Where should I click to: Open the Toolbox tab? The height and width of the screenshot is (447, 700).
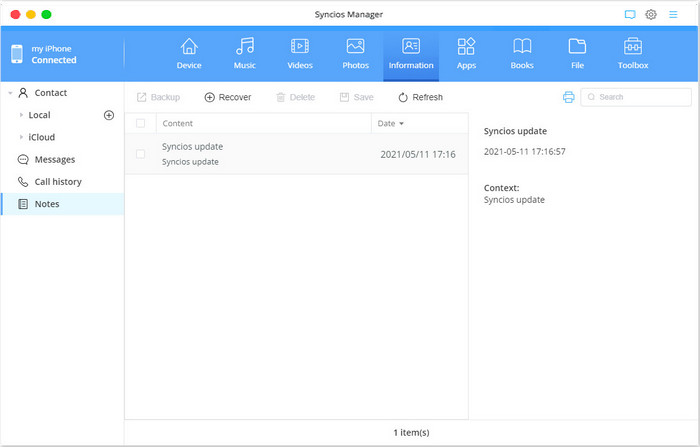point(633,54)
